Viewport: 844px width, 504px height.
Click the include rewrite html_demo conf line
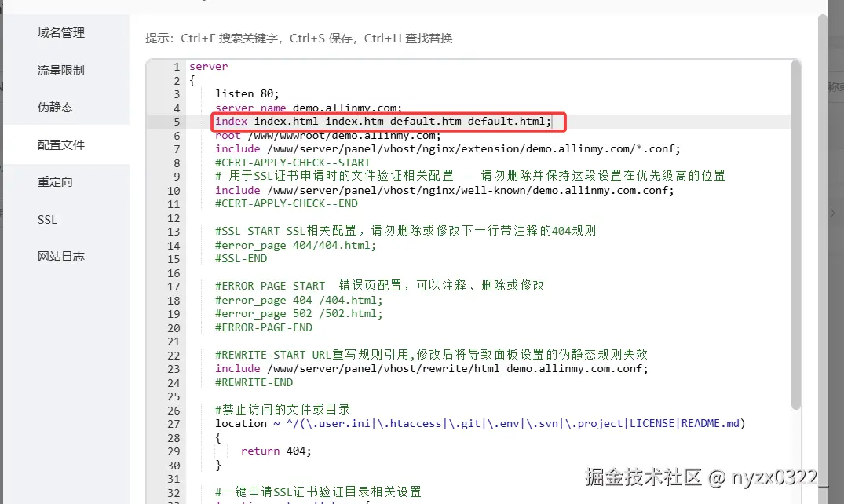pyautogui.click(x=432, y=369)
